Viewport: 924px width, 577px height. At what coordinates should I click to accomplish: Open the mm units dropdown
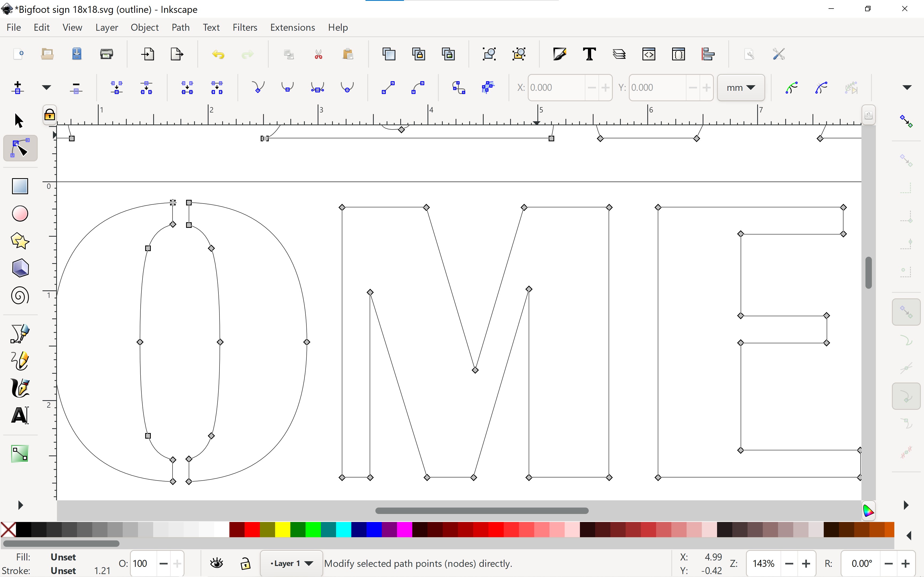(x=741, y=88)
